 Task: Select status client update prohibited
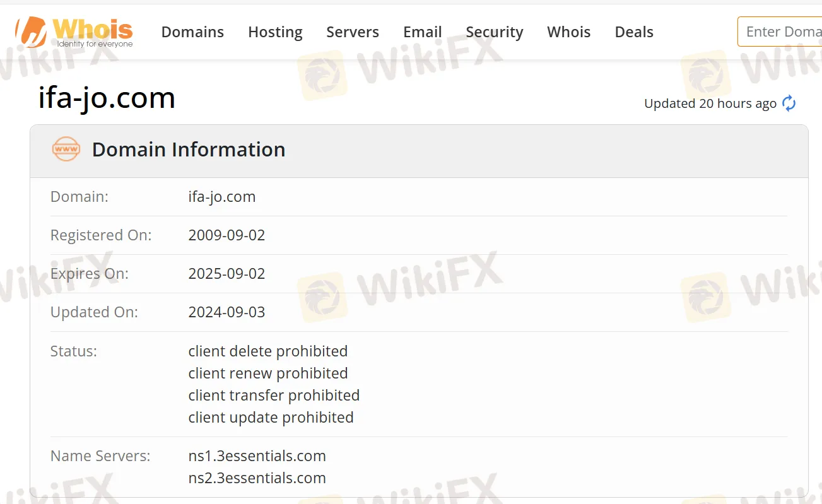[x=271, y=418]
